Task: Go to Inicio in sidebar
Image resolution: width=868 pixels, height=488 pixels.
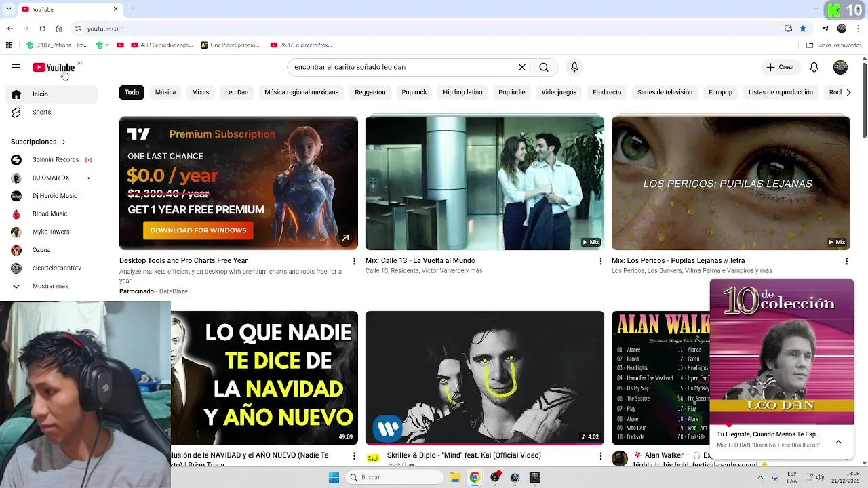Action: pos(52,94)
